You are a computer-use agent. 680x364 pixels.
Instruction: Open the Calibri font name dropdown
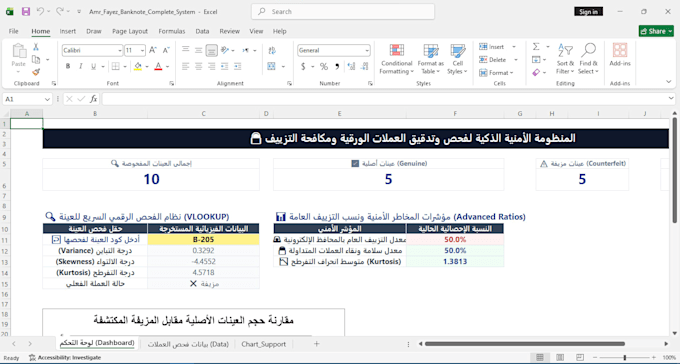(120, 51)
